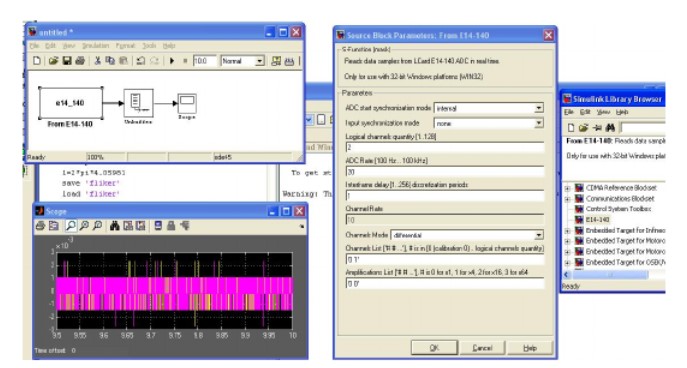
Task: Pin Library Browser stay-on-top icon
Action: (x=597, y=128)
